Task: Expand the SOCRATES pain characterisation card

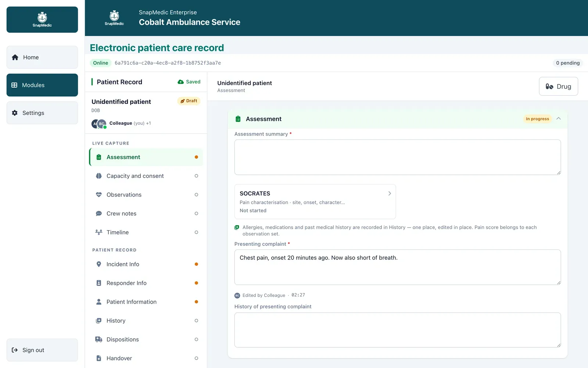Action: pyautogui.click(x=315, y=202)
